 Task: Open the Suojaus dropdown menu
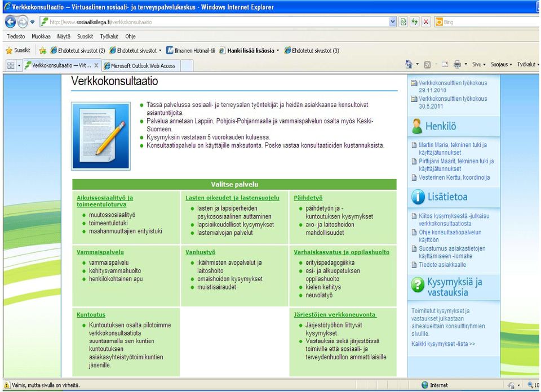[x=502, y=64]
